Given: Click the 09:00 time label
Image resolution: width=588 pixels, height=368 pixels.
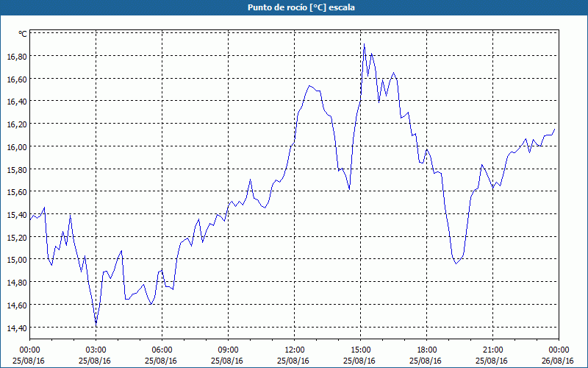Looking at the screenshot, I should point(228,350).
